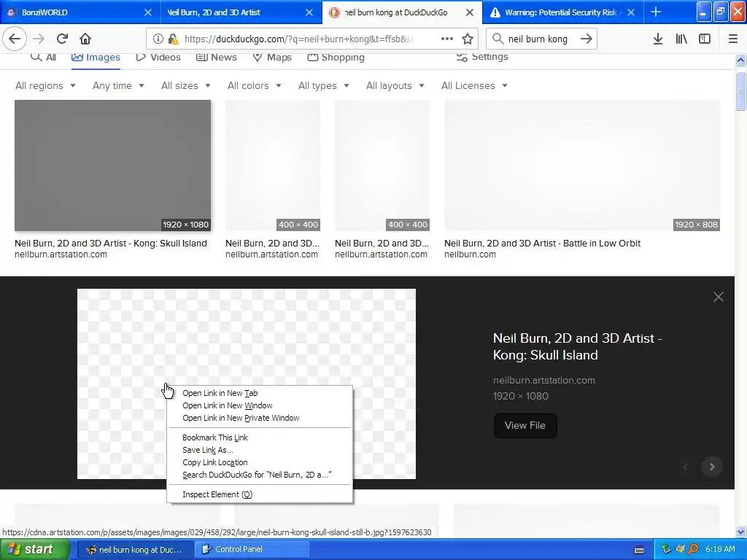Open a new tab with plus
This screenshot has width=747, height=560.
point(656,12)
